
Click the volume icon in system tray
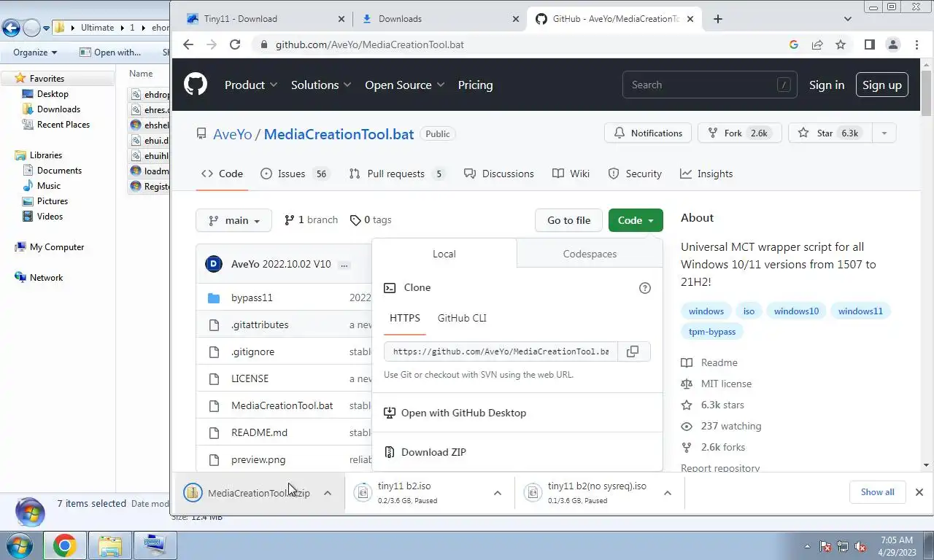861,546
